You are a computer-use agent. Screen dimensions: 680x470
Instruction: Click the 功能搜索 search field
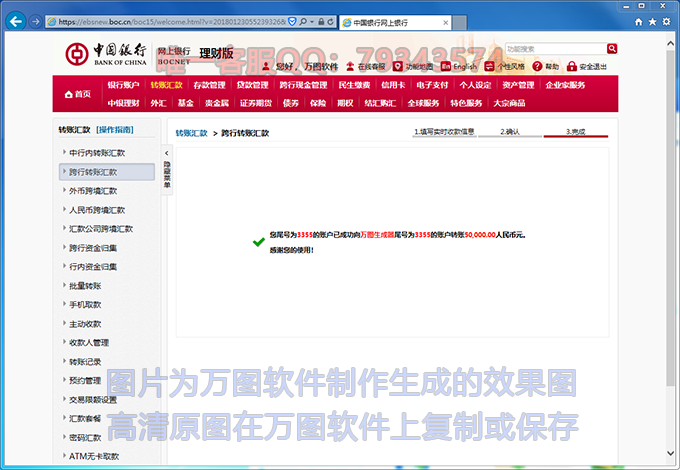(x=554, y=48)
